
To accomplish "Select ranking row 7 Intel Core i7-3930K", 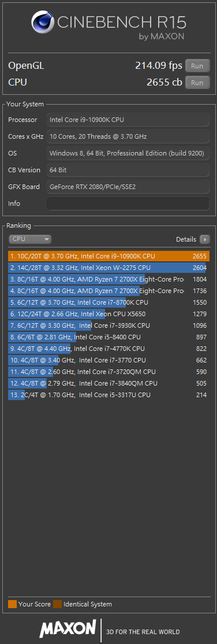I will click(x=108, y=325).
